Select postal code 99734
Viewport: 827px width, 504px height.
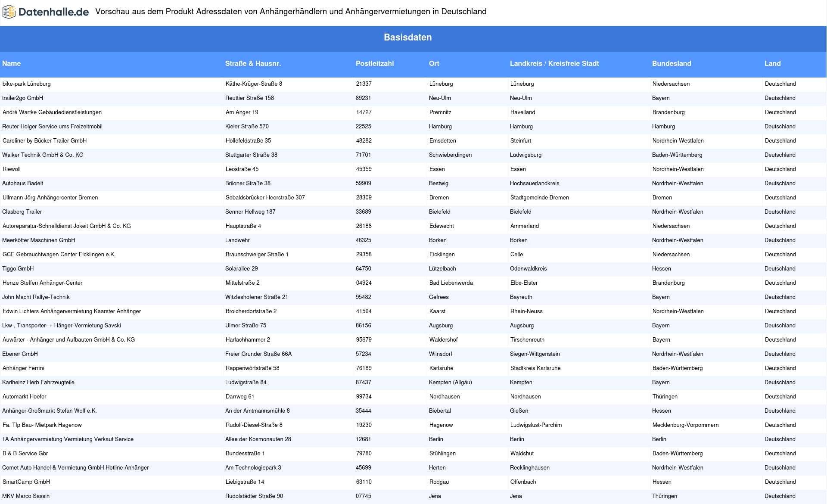(364, 397)
